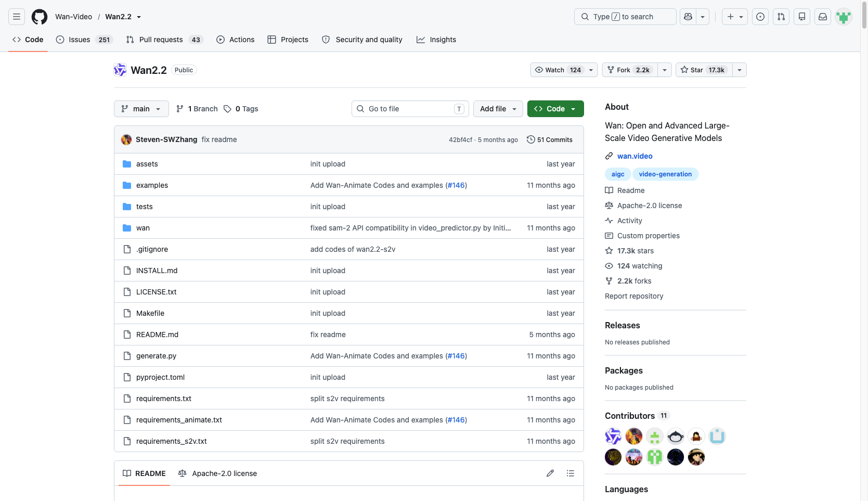The image size is (868, 501).
Task: Open user profile avatar menu
Action: point(844,17)
